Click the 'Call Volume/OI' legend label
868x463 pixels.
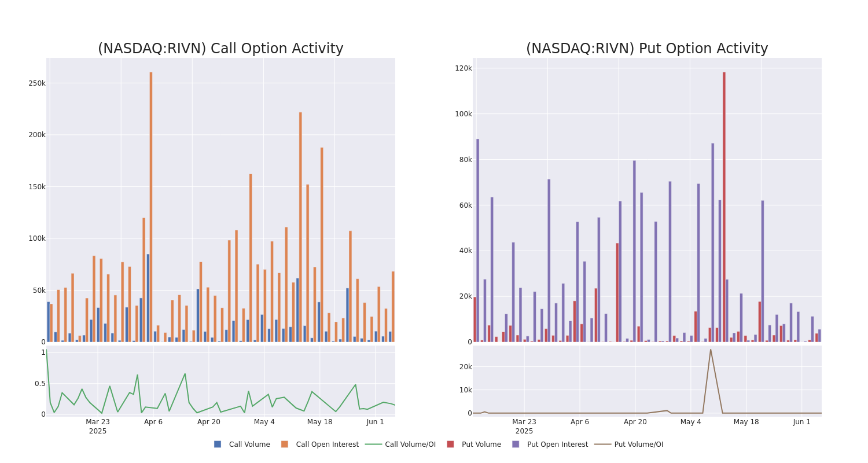[x=410, y=444]
